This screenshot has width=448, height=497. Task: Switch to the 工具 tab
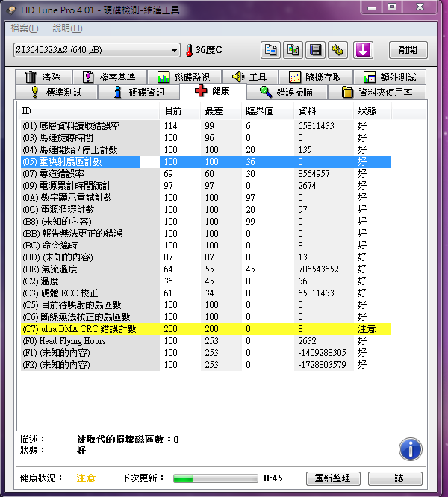(250, 77)
